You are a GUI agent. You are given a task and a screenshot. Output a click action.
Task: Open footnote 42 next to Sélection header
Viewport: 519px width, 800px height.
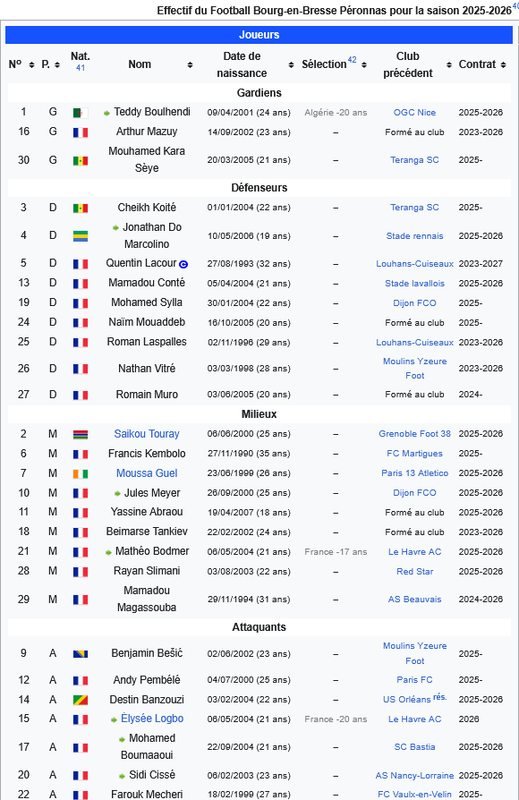coord(352,60)
